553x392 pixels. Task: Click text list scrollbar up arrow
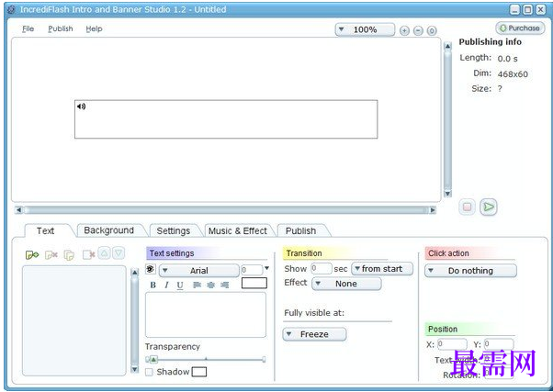135,272
